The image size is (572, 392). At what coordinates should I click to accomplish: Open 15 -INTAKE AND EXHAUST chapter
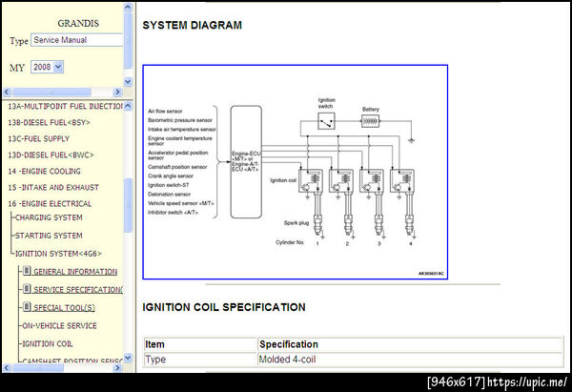[53, 188]
